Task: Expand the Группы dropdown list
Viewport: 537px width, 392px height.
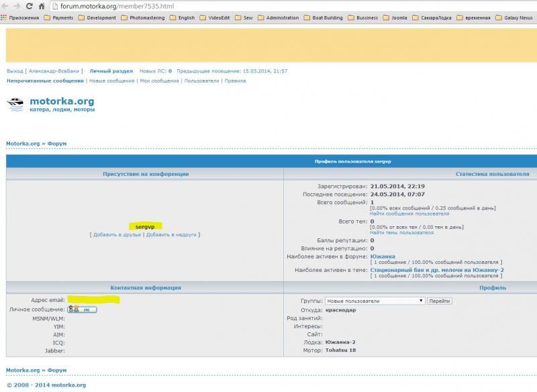Action: pyautogui.click(x=374, y=301)
